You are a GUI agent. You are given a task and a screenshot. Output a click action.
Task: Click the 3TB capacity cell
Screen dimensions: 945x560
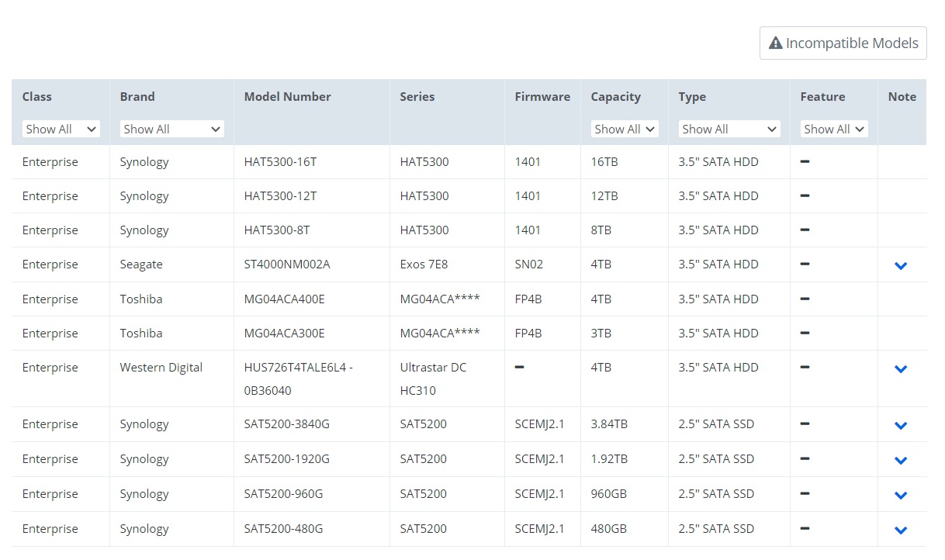point(601,334)
